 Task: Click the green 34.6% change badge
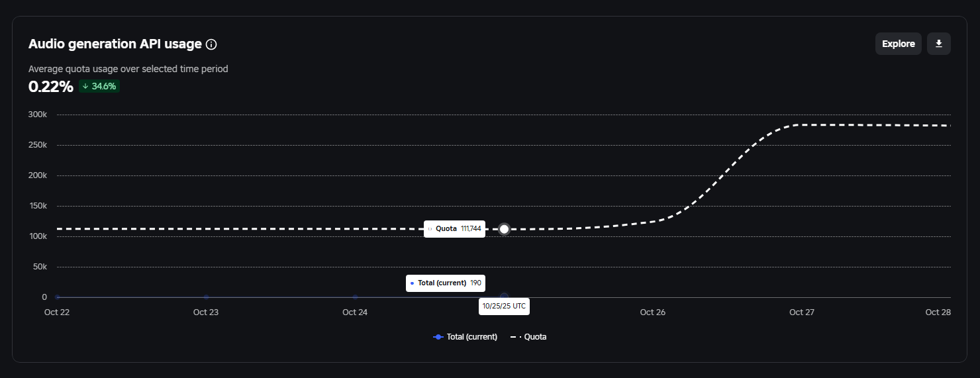coord(99,86)
